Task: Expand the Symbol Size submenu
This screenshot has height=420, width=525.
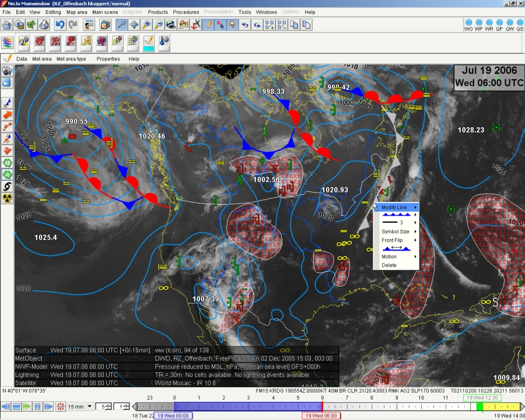Action: tap(397, 232)
